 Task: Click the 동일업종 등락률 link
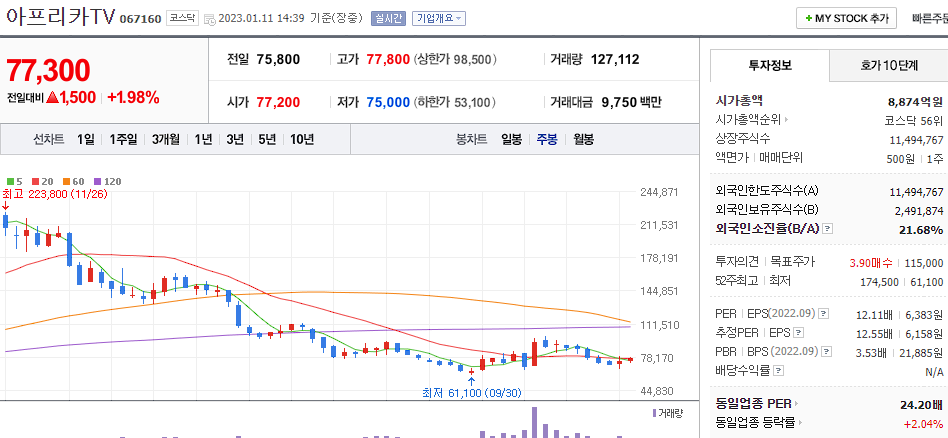[x=756, y=422]
